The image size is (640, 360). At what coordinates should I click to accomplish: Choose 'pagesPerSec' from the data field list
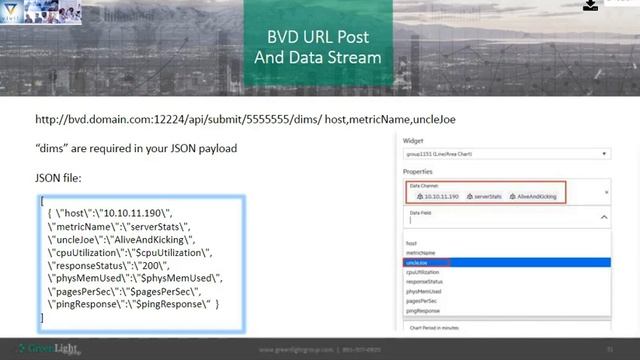507,301
